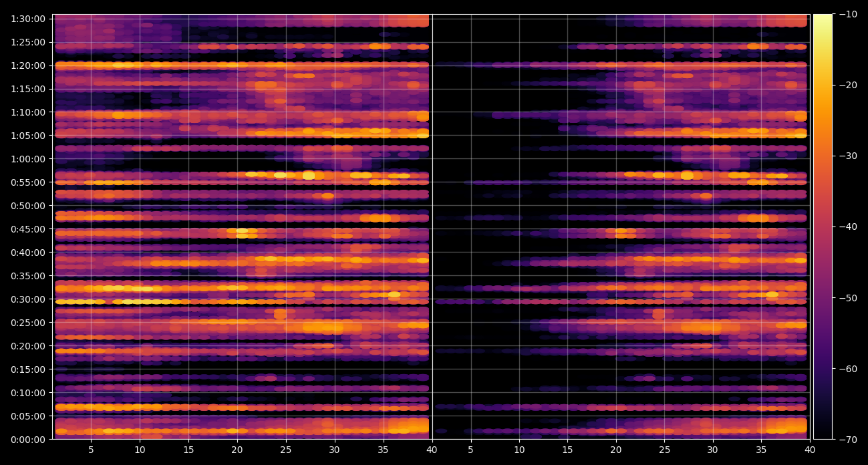The width and height of the screenshot is (868, 465).
Task: Click the −20 colorbar tick label
Action: [x=847, y=85]
